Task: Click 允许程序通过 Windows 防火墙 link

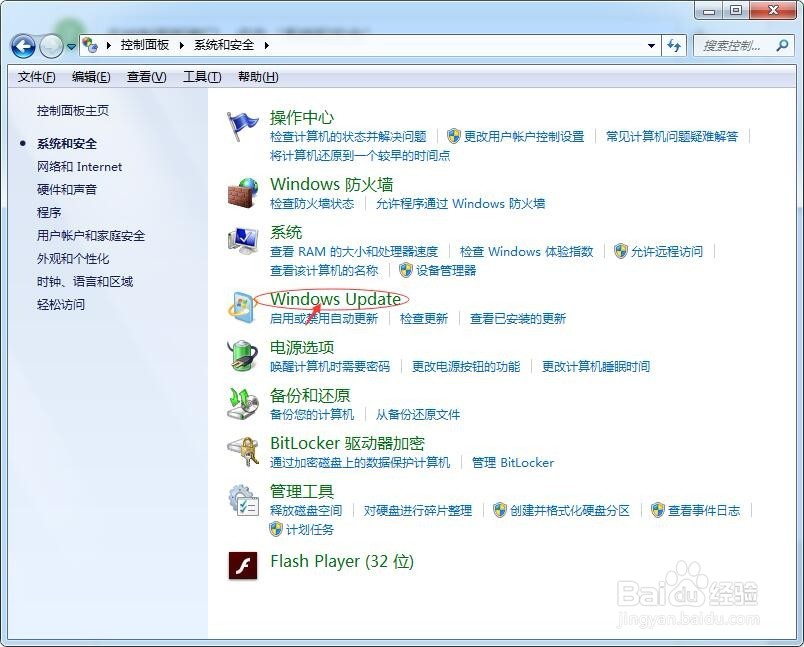Action: click(460, 204)
